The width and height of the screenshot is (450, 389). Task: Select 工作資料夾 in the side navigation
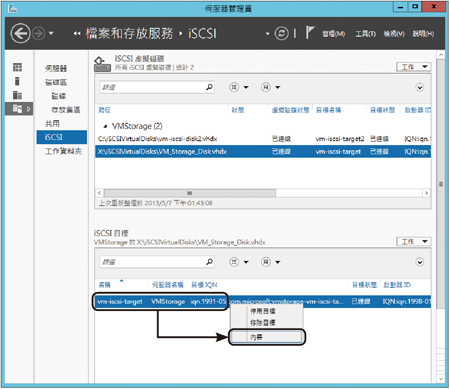pyautogui.click(x=63, y=151)
